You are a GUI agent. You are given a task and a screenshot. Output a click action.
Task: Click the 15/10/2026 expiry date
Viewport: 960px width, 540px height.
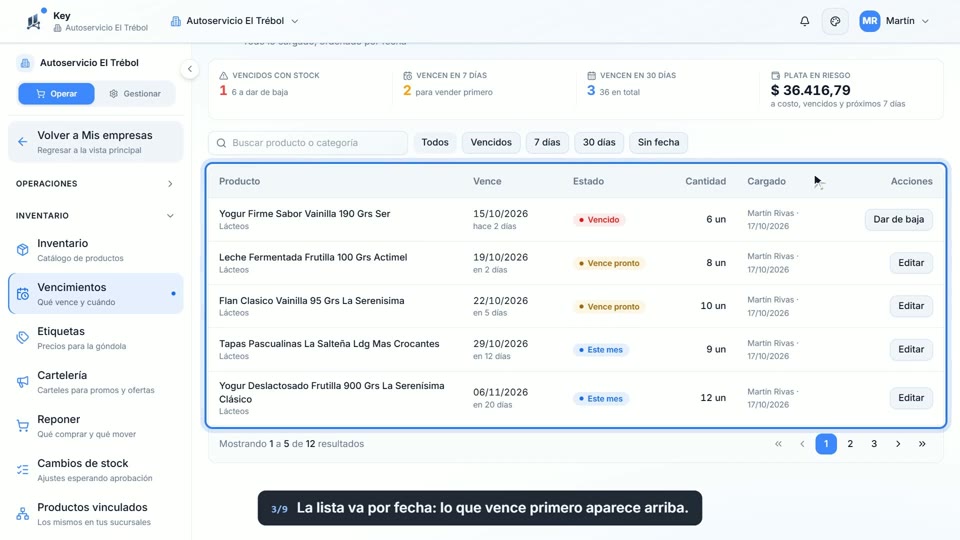(500, 214)
